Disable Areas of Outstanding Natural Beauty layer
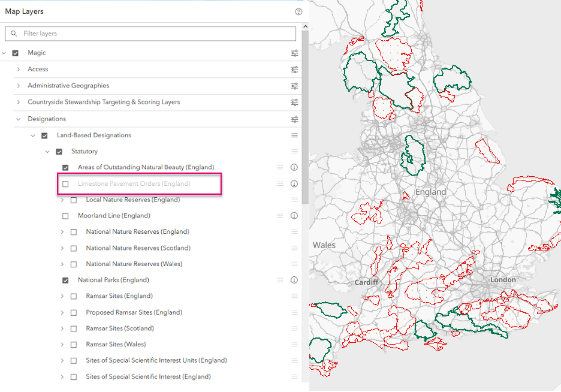Viewport: 561px width, 392px height. click(x=65, y=167)
